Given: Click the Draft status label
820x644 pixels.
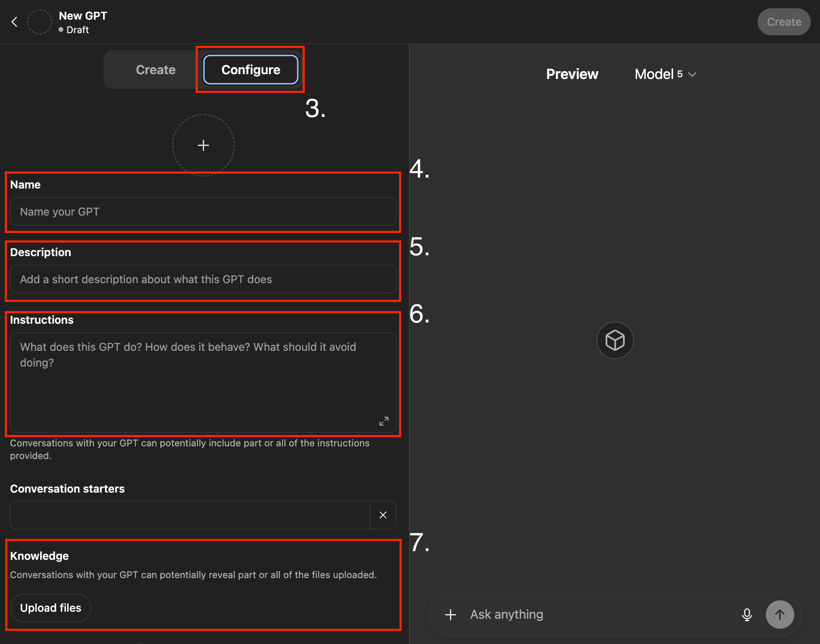Looking at the screenshot, I should pyautogui.click(x=78, y=30).
